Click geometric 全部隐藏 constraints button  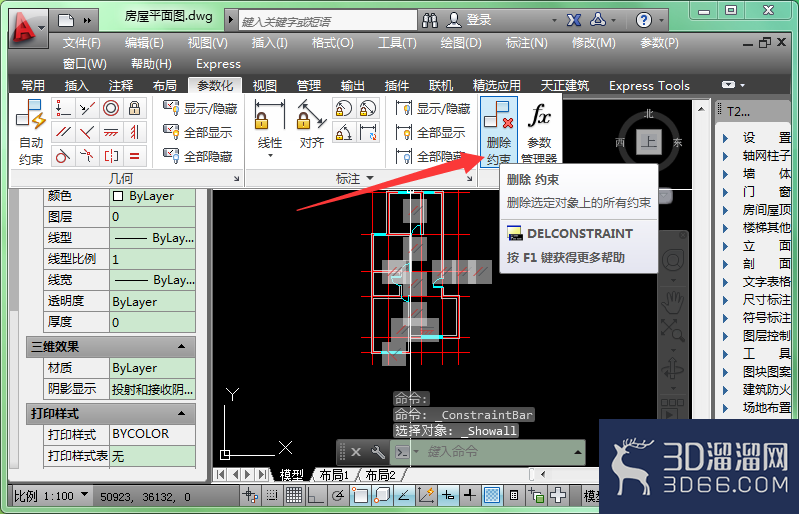[x=198, y=156]
